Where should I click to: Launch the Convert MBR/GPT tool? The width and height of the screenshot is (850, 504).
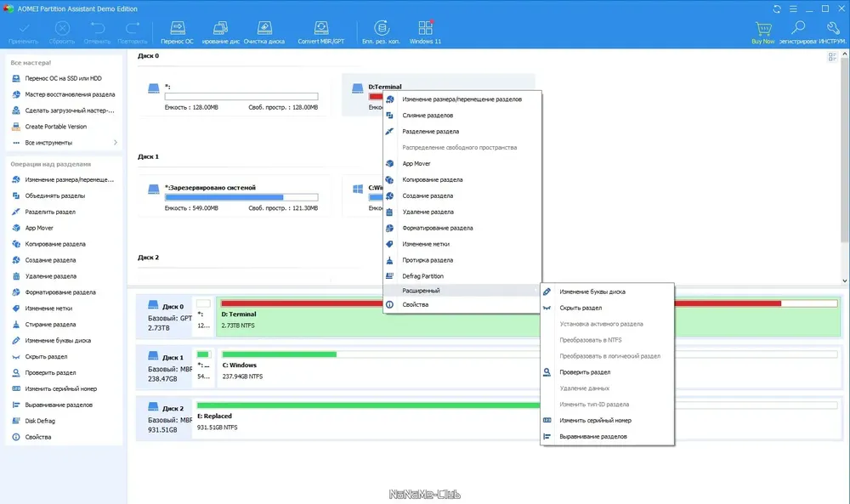pyautogui.click(x=321, y=32)
